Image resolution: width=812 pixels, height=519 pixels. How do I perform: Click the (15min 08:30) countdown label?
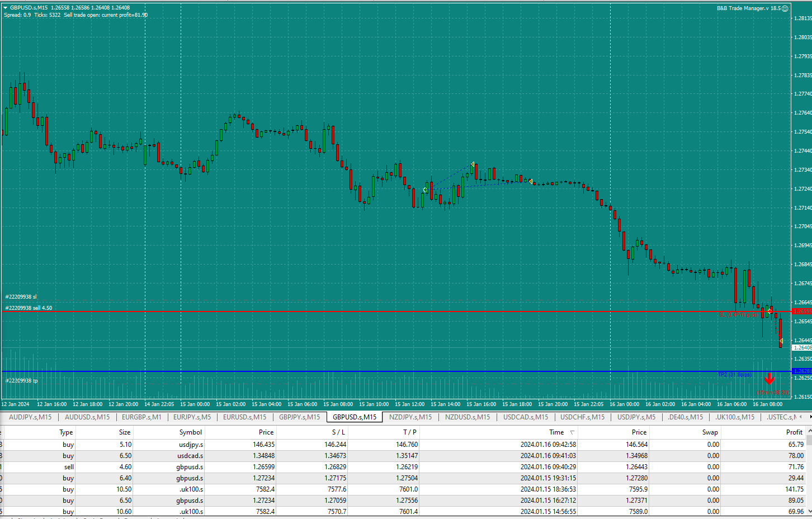[773, 393]
